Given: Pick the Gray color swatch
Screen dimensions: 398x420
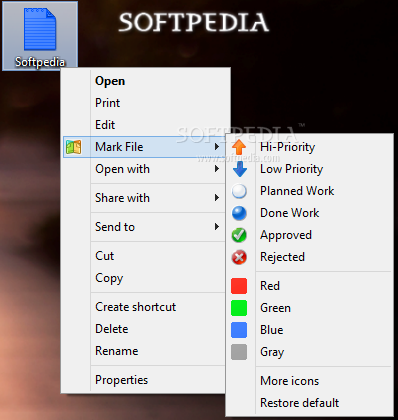Looking at the screenshot, I should click(239, 352).
